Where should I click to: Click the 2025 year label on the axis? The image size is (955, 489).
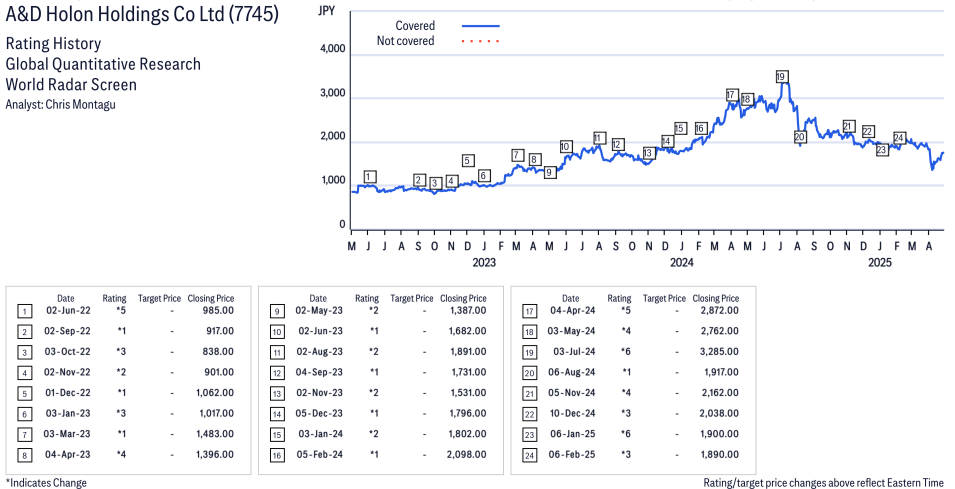coord(879,262)
